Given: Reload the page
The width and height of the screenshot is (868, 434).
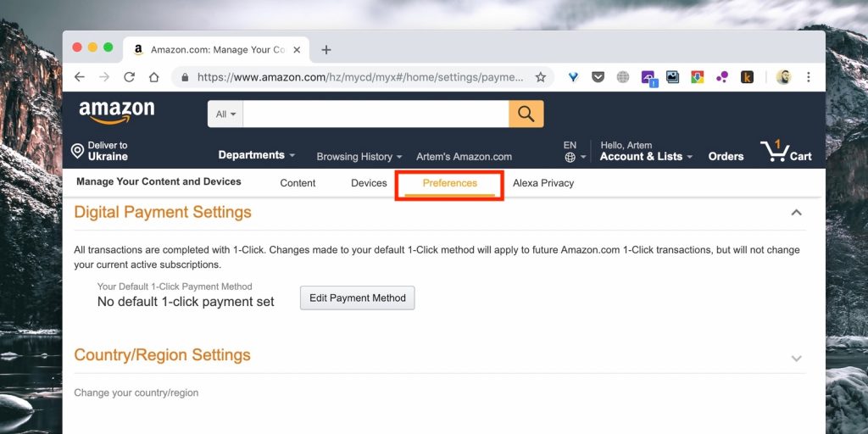Looking at the screenshot, I should 129,77.
